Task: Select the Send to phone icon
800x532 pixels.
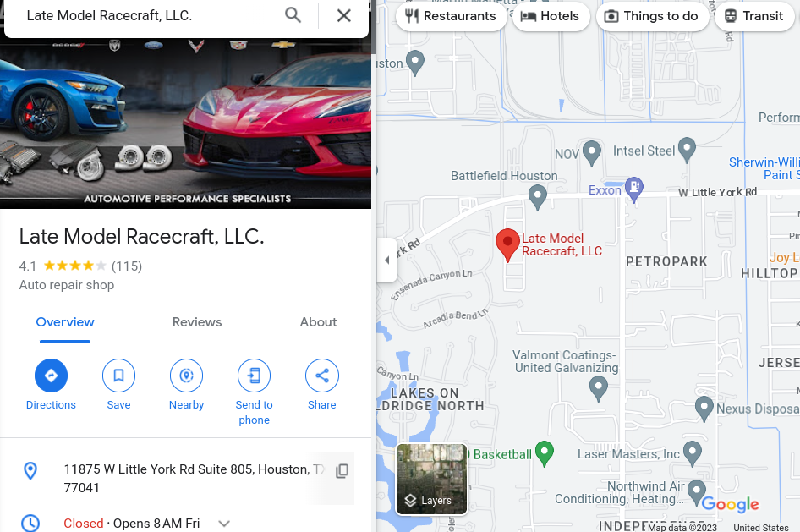Action: [254, 376]
